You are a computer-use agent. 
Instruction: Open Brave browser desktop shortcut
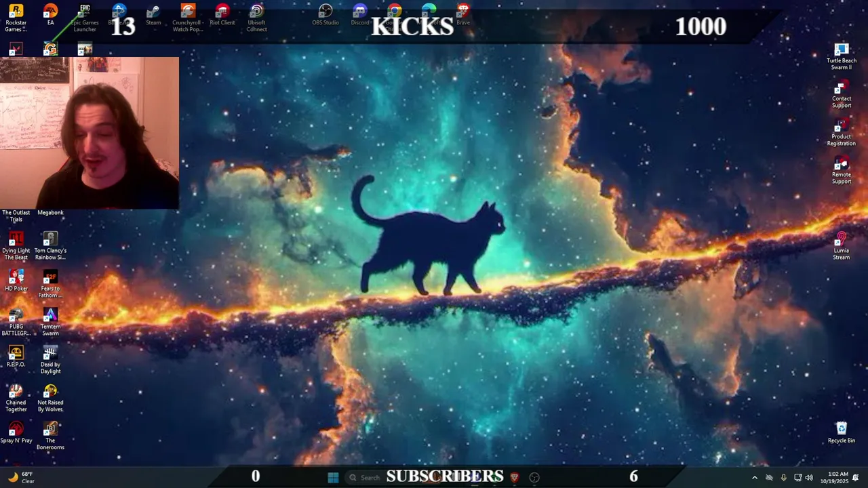(x=463, y=15)
